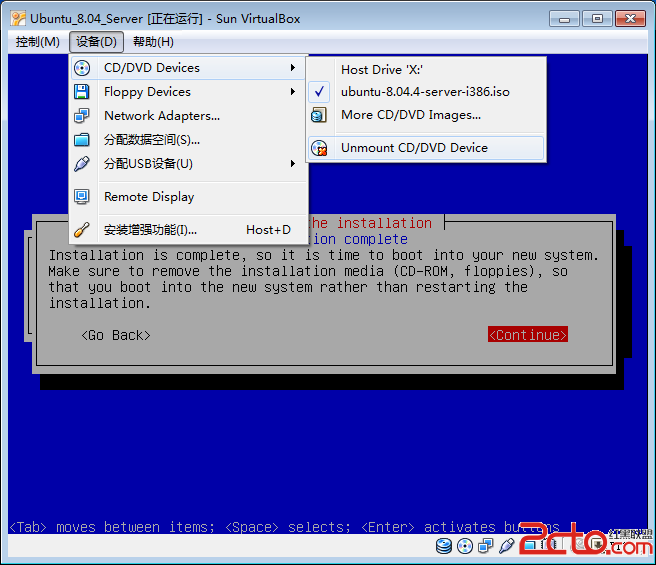Click the wrench icon beside 安装增强功能
The image size is (656, 565).
(82, 230)
